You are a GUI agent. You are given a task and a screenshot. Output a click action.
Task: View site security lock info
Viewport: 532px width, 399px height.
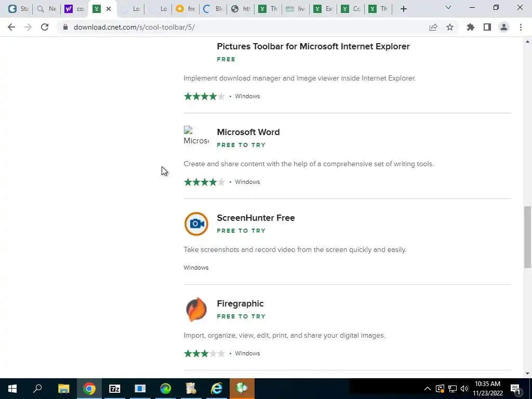coord(65,27)
